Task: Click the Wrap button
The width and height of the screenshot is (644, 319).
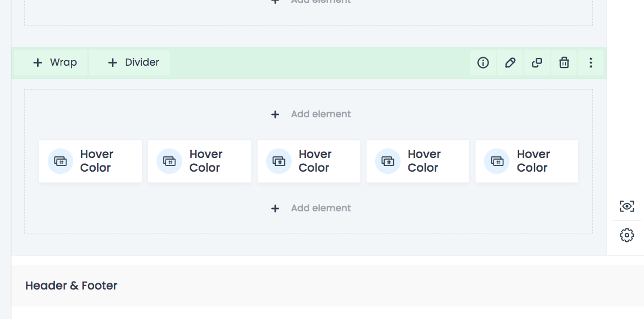Action: (51, 63)
